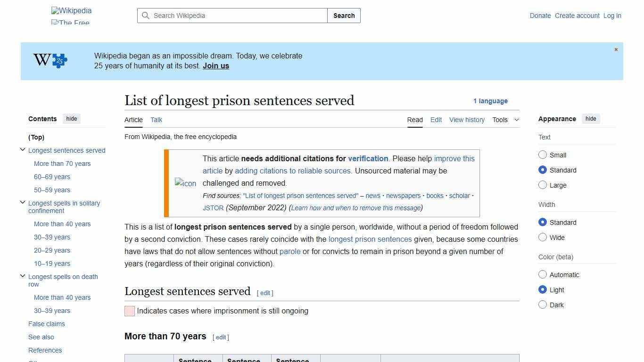Open the View history tab
This screenshot has width=644, height=362.
tap(467, 120)
